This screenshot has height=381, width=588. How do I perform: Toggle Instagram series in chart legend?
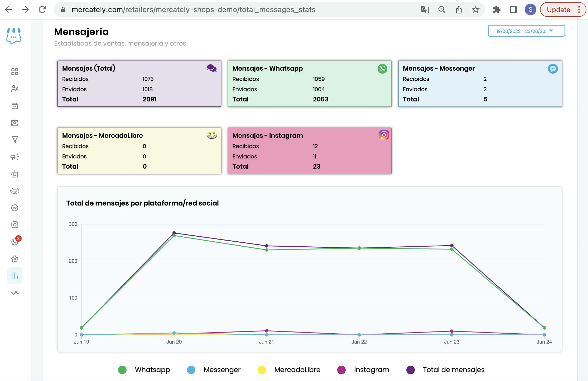coord(372,370)
